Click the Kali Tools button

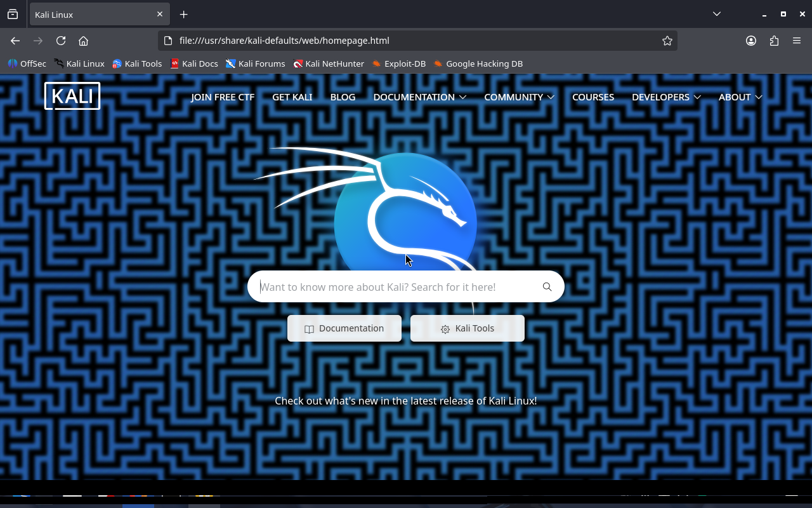pyautogui.click(x=468, y=328)
